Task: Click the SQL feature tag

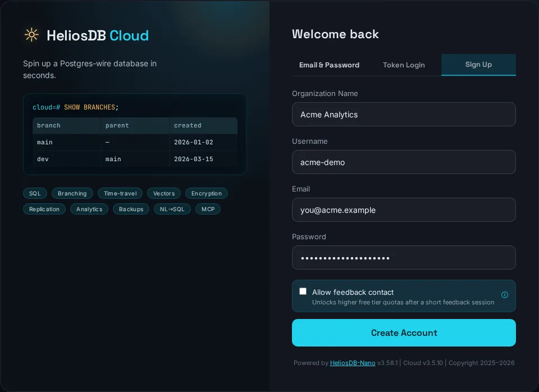Action: click(35, 193)
